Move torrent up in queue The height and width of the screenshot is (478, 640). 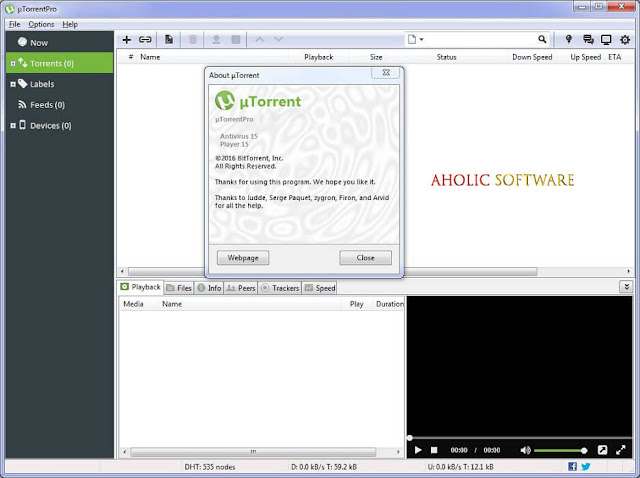(260, 40)
